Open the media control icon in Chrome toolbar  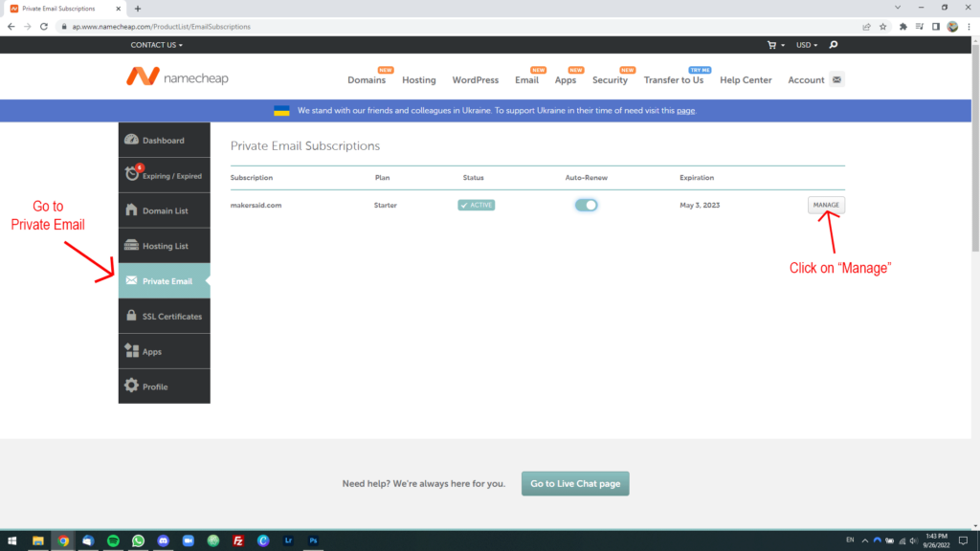[x=920, y=27]
